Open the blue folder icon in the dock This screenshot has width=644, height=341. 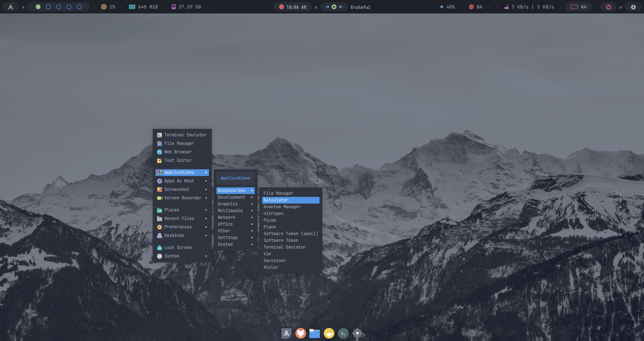315,333
